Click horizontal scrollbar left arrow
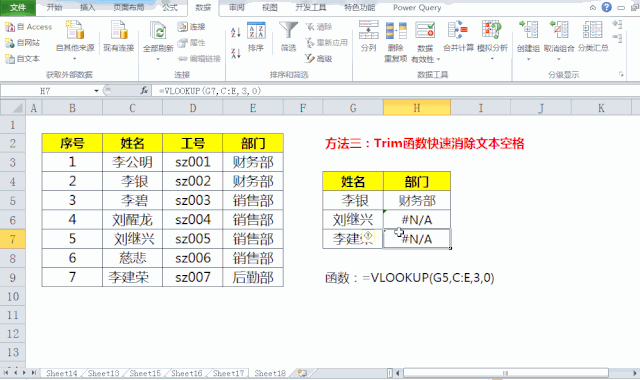 pos(398,373)
